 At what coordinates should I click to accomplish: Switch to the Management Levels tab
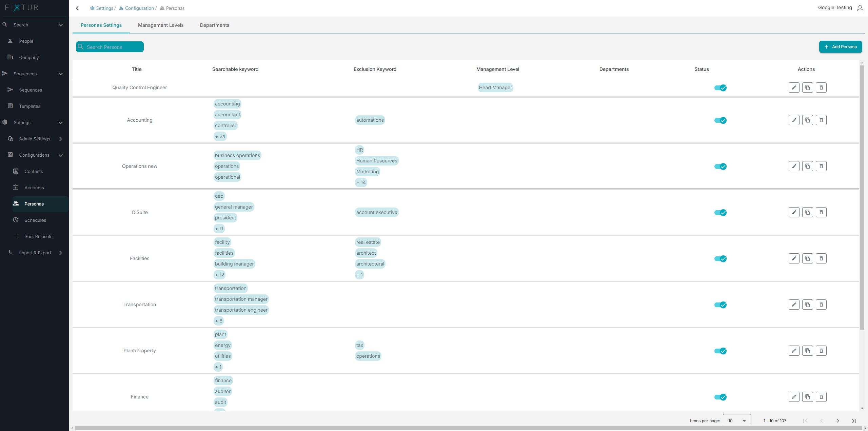coord(160,25)
